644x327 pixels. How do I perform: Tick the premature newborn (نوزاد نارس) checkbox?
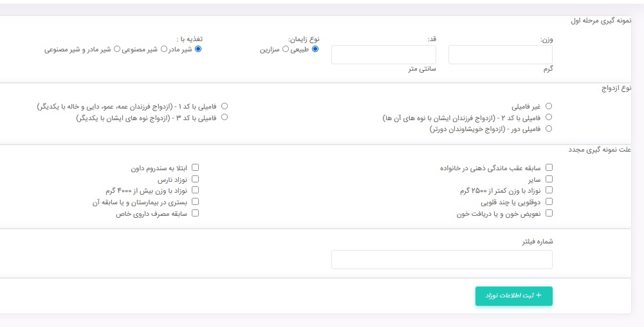click(196, 179)
